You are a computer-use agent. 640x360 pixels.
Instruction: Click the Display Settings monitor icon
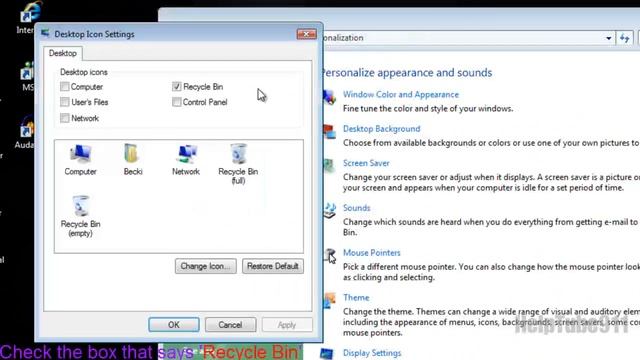(327, 354)
